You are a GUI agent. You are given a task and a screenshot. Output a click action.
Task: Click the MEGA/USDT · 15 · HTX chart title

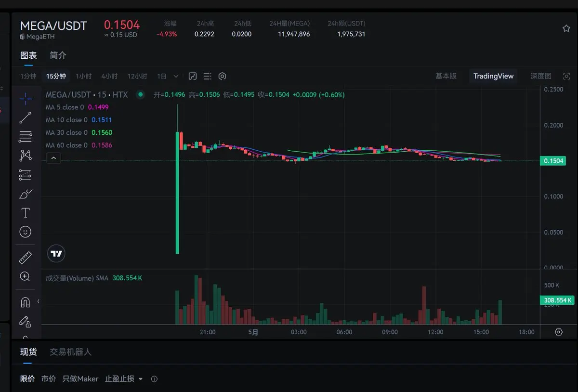[x=87, y=95]
